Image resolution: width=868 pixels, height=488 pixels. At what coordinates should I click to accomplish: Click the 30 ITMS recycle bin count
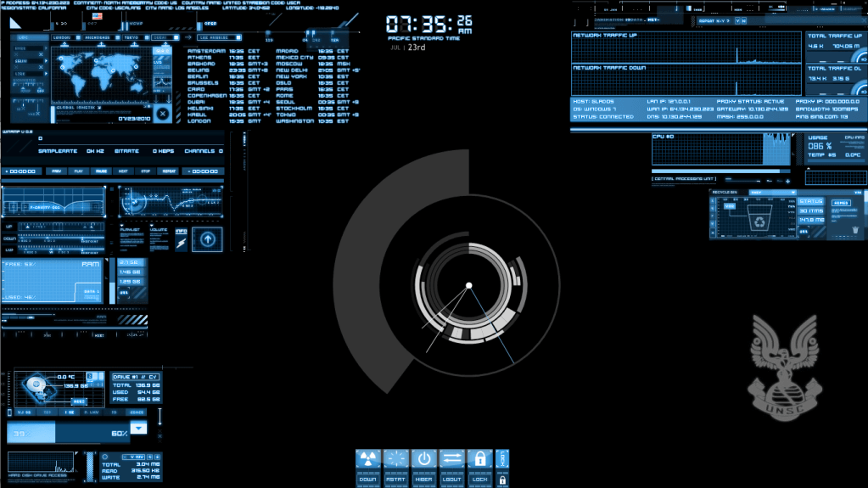[x=810, y=210]
